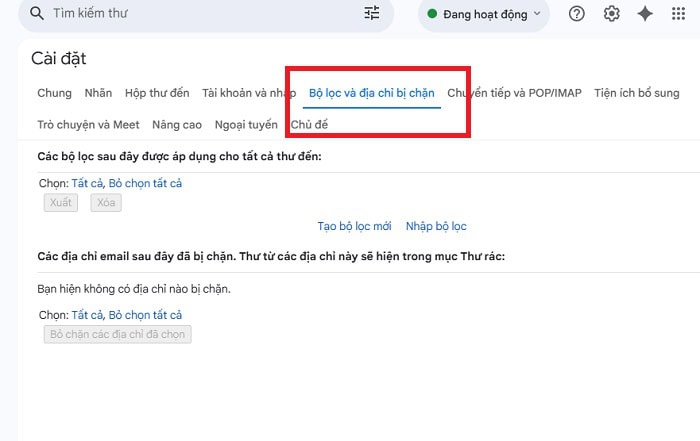Open the search options sliders icon
The height and width of the screenshot is (441, 700).
pyautogui.click(x=371, y=13)
